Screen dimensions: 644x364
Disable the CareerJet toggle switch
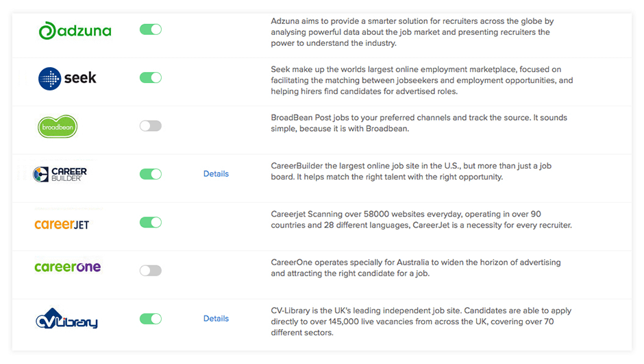pyautogui.click(x=151, y=222)
